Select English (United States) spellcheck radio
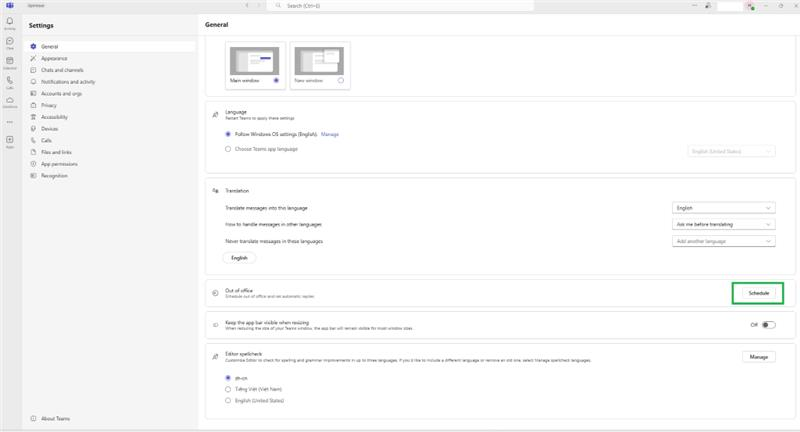 pyautogui.click(x=228, y=400)
